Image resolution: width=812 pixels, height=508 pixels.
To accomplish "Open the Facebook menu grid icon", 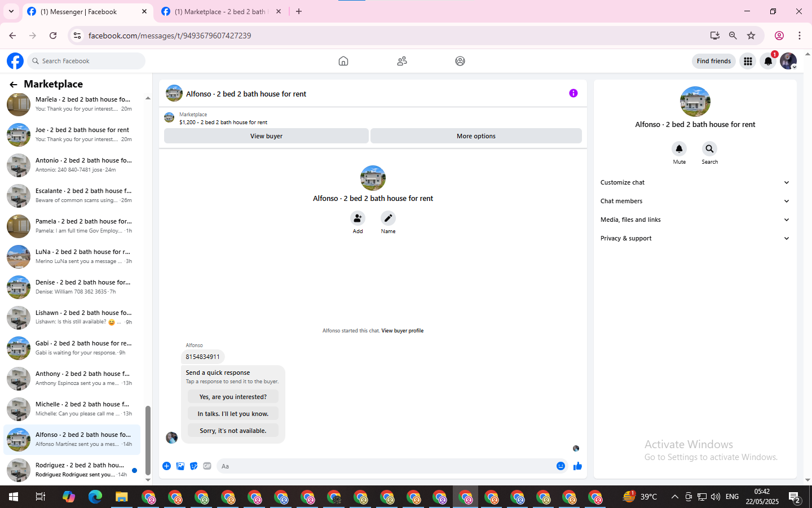I will pyautogui.click(x=748, y=61).
